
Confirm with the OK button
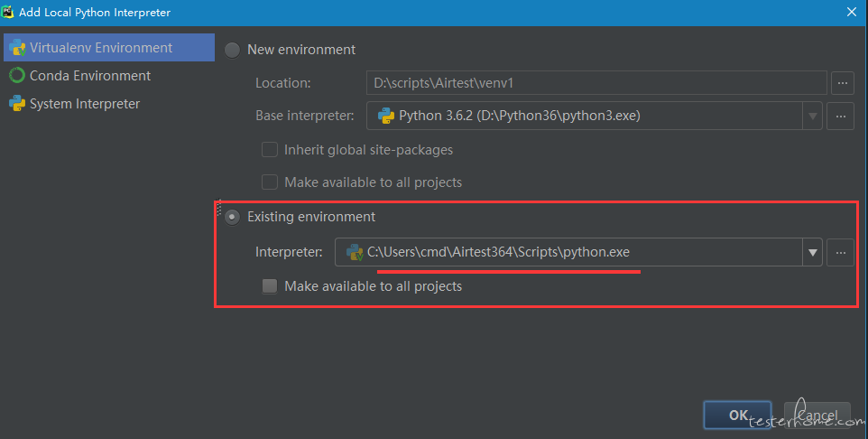(x=737, y=415)
